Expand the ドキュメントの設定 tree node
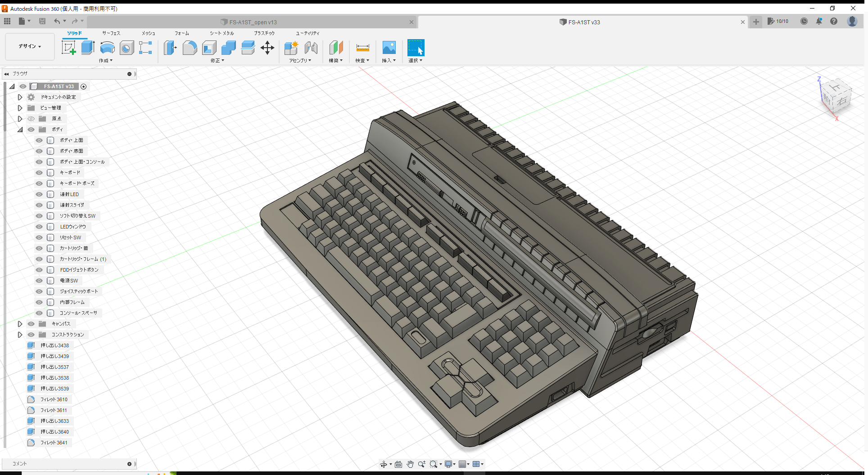The height and width of the screenshot is (475, 868). [20, 97]
